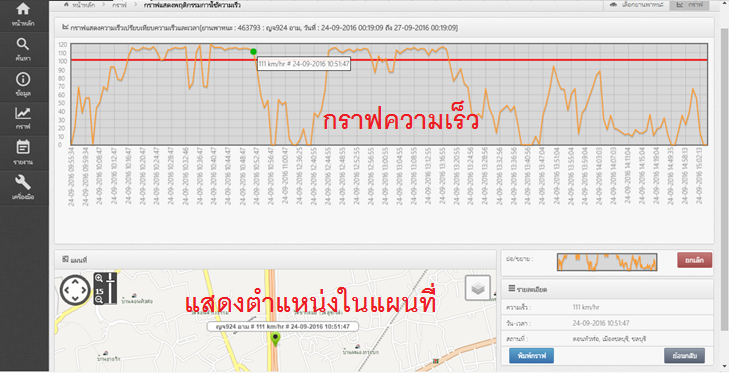Click the speed value 111 km/hr in details
This screenshot has width=729, height=374.
click(586, 307)
